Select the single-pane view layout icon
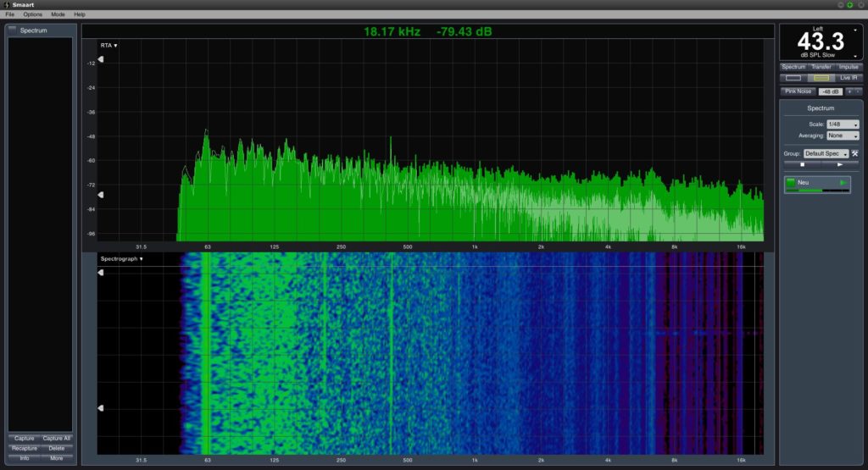This screenshot has height=470, width=868. [x=793, y=78]
